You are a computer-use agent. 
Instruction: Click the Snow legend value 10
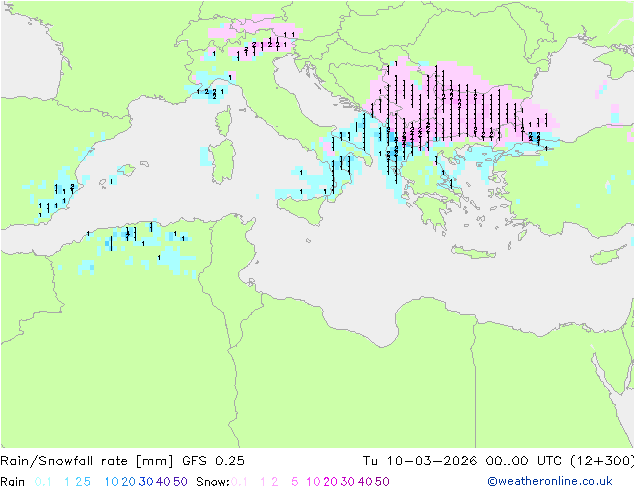pyautogui.click(x=313, y=482)
